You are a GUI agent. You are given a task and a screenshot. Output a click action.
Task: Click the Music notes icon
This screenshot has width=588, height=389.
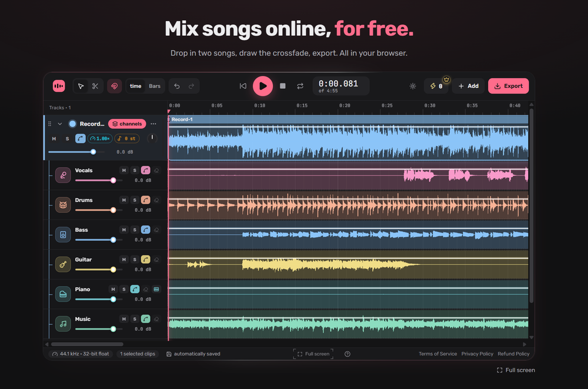[63, 324]
